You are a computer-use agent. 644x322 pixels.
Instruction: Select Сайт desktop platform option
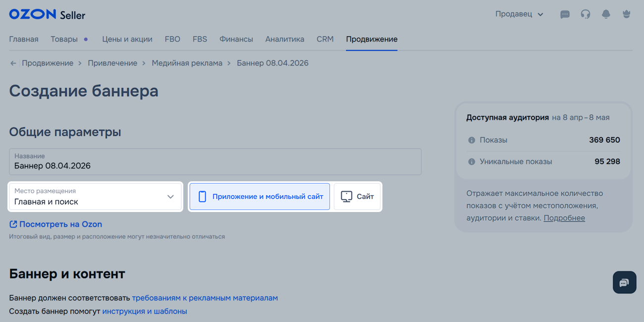[x=357, y=197]
